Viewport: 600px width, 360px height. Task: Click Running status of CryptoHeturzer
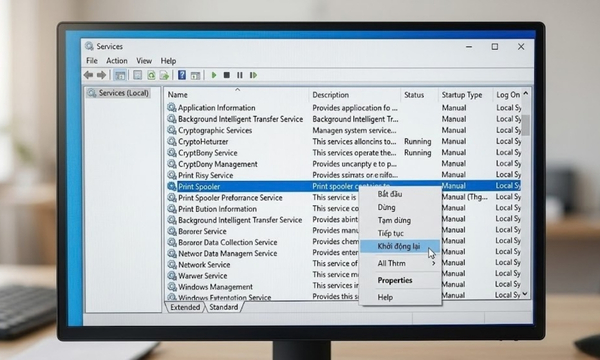pyautogui.click(x=417, y=141)
